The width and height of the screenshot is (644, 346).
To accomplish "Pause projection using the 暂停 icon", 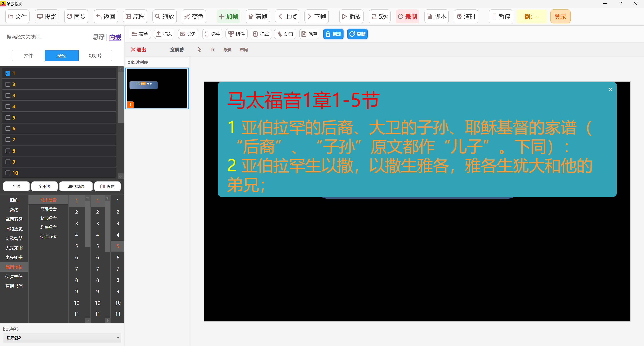I will click(501, 16).
